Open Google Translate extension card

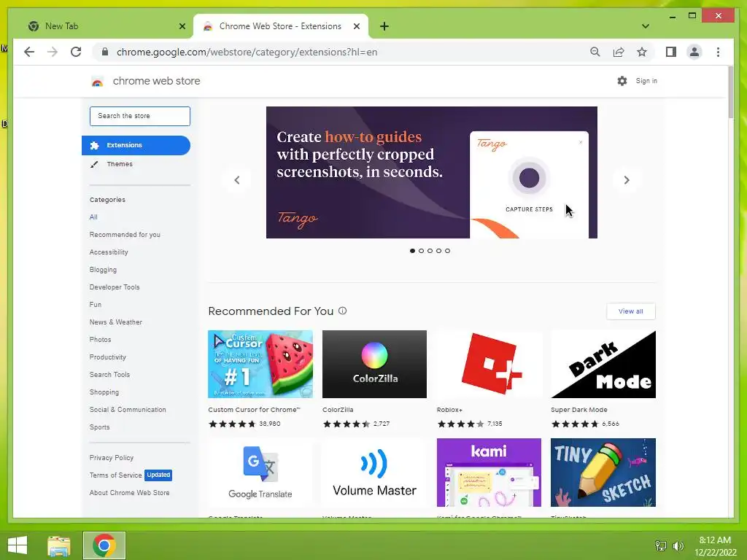260,478
